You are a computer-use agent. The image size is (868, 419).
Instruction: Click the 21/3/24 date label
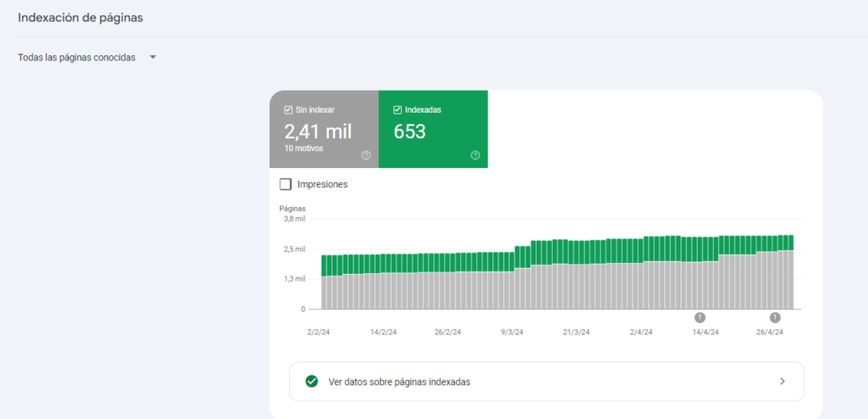[x=576, y=332]
